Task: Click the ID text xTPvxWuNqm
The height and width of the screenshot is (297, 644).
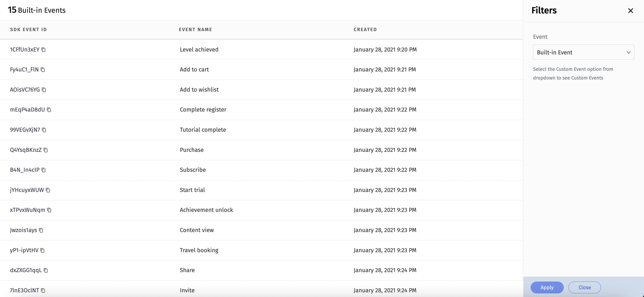Action: point(28,210)
